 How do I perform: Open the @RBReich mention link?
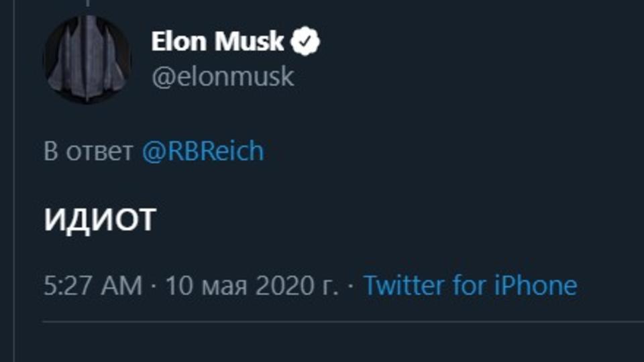click(x=203, y=152)
